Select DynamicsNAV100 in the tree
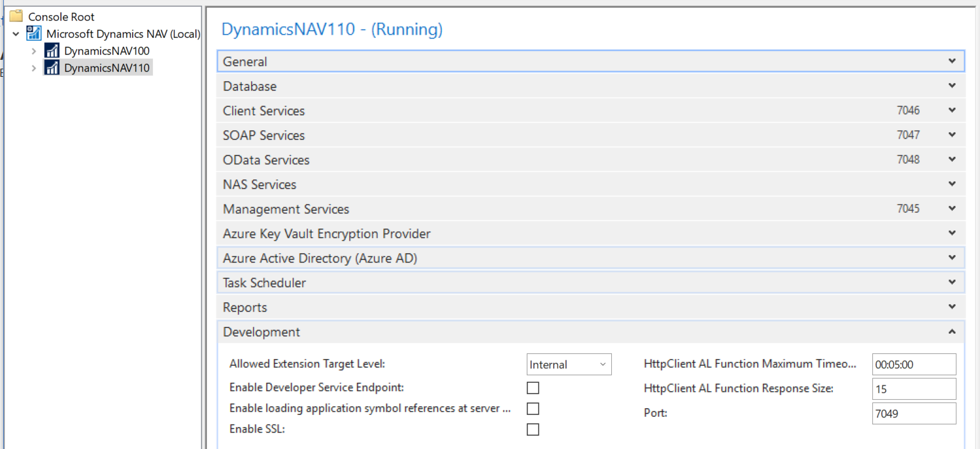 click(107, 51)
